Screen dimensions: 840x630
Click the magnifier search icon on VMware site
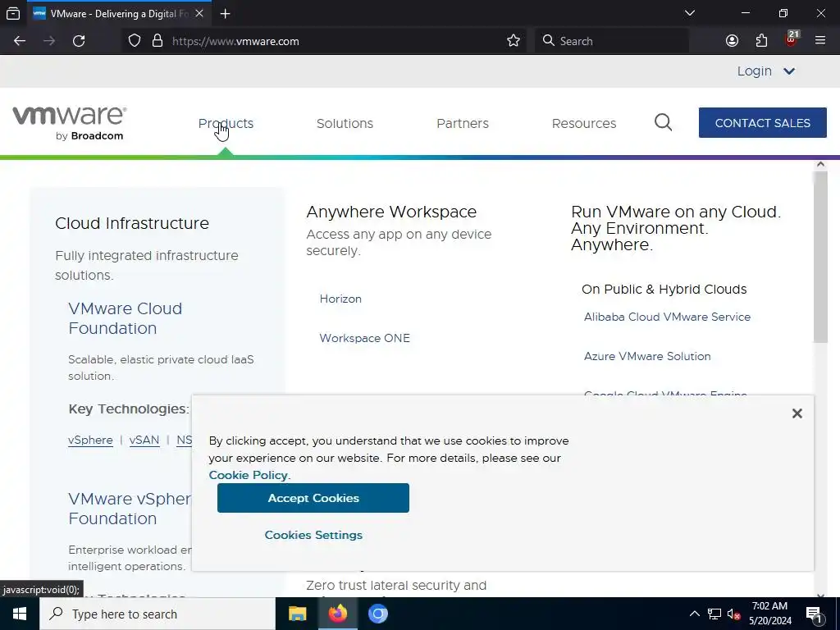click(663, 122)
